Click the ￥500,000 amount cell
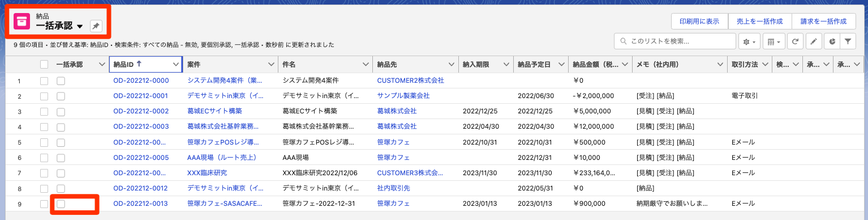 [589, 142]
